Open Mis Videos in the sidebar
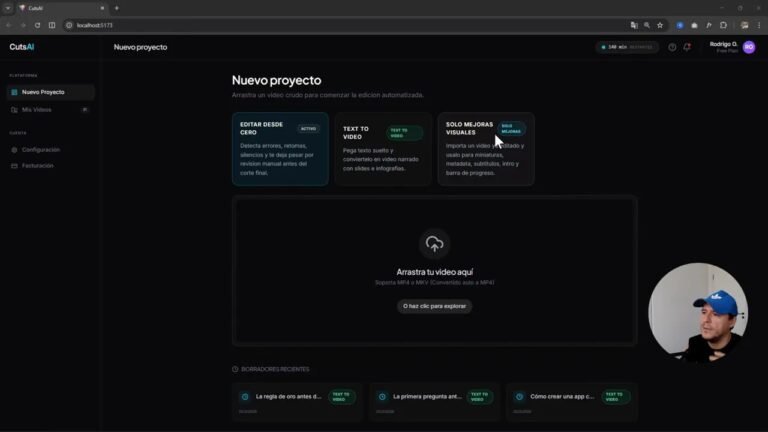 [x=50, y=110]
